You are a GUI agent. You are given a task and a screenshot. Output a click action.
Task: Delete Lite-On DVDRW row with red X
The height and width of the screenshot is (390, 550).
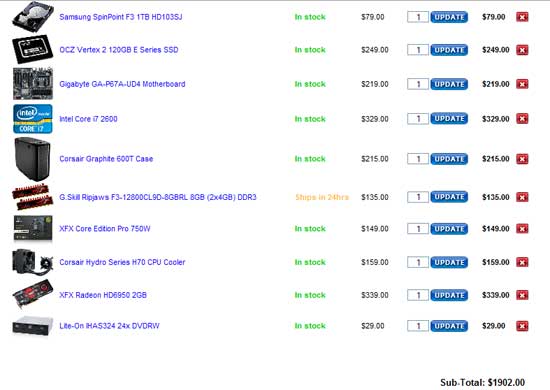tap(522, 326)
